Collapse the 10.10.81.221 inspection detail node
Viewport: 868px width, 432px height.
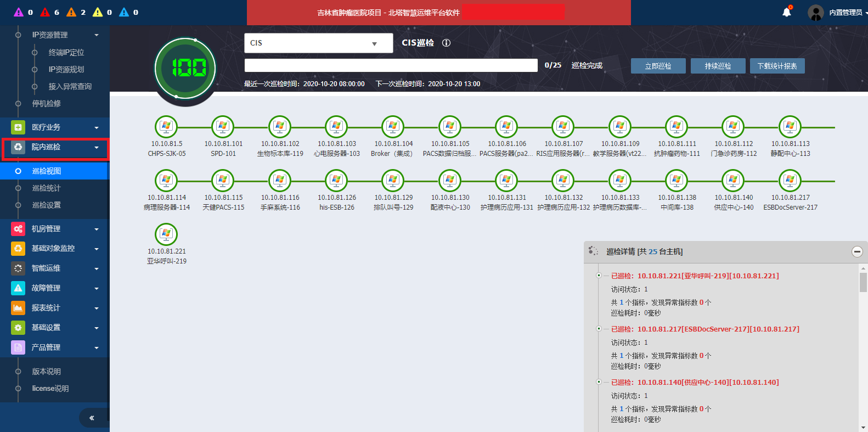599,276
